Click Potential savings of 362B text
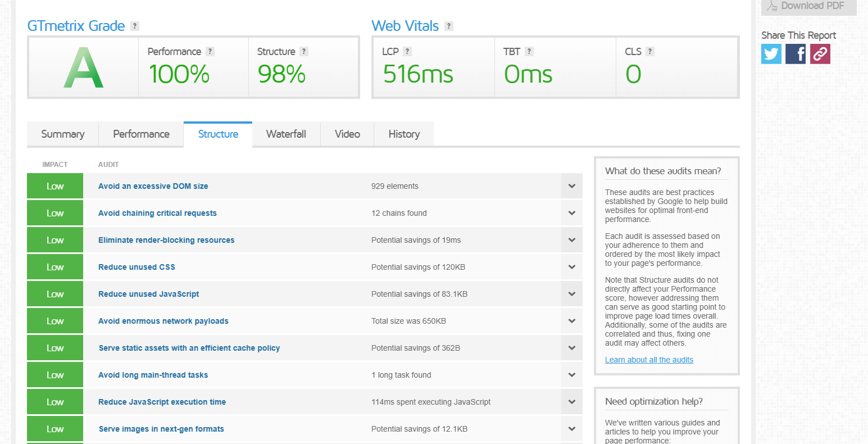Image resolution: width=868 pixels, height=444 pixels. point(416,348)
